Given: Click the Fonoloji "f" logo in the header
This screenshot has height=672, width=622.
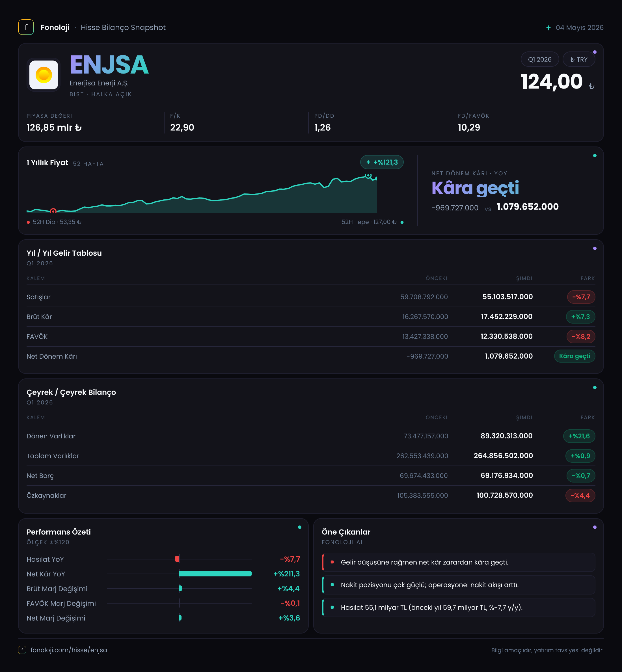Looking at the screenshot, I should [26, 27].
